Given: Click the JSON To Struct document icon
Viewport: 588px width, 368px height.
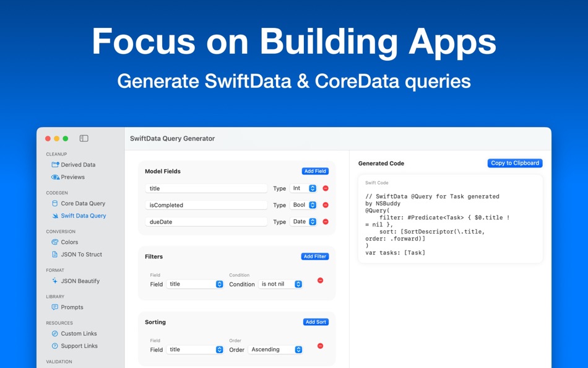Looking at the screenshot, I should (54, 254).
